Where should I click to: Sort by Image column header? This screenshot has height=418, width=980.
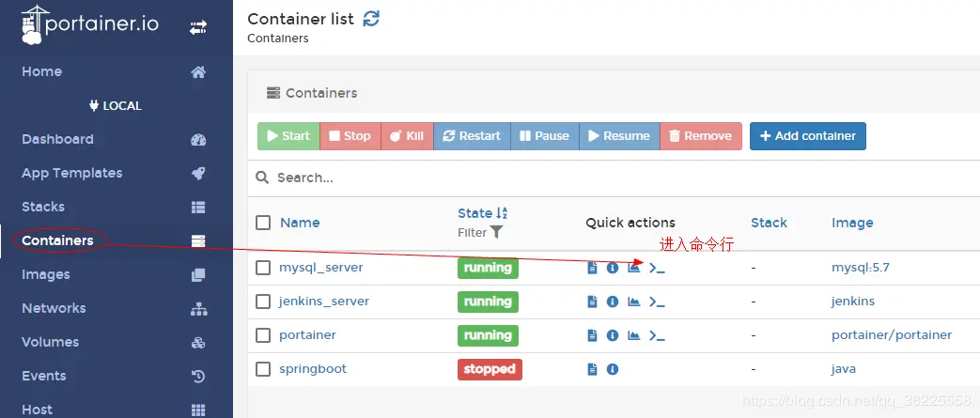(x=852, y=223)
